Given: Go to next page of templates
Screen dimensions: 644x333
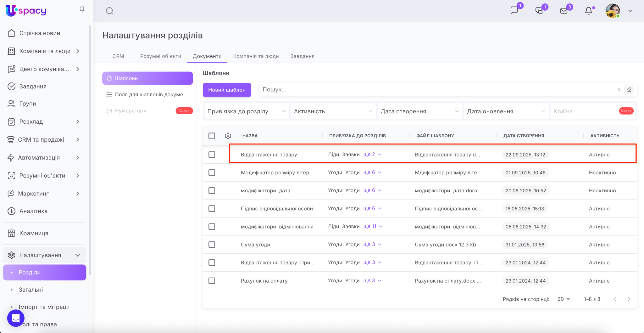Looking at the screenshot, I should pyautogui.click(x=629, y=299).
